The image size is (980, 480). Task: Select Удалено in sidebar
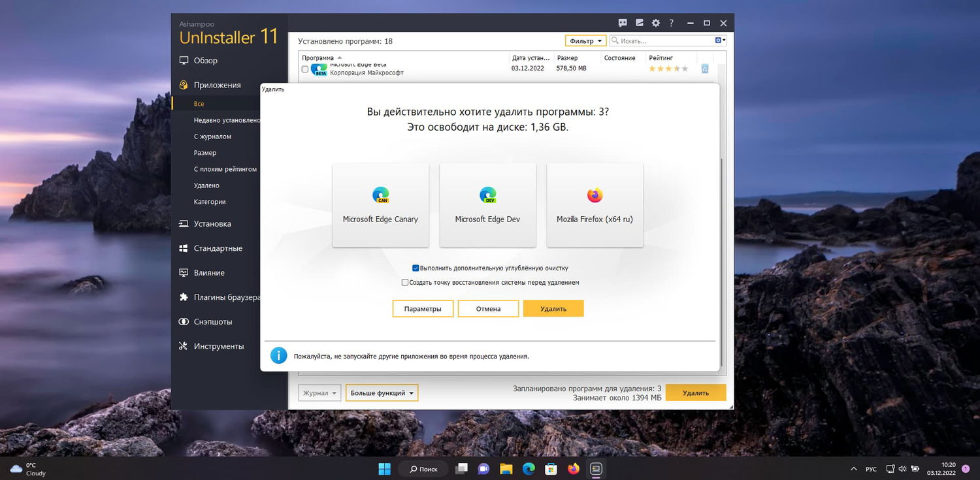tap(206, 185)
